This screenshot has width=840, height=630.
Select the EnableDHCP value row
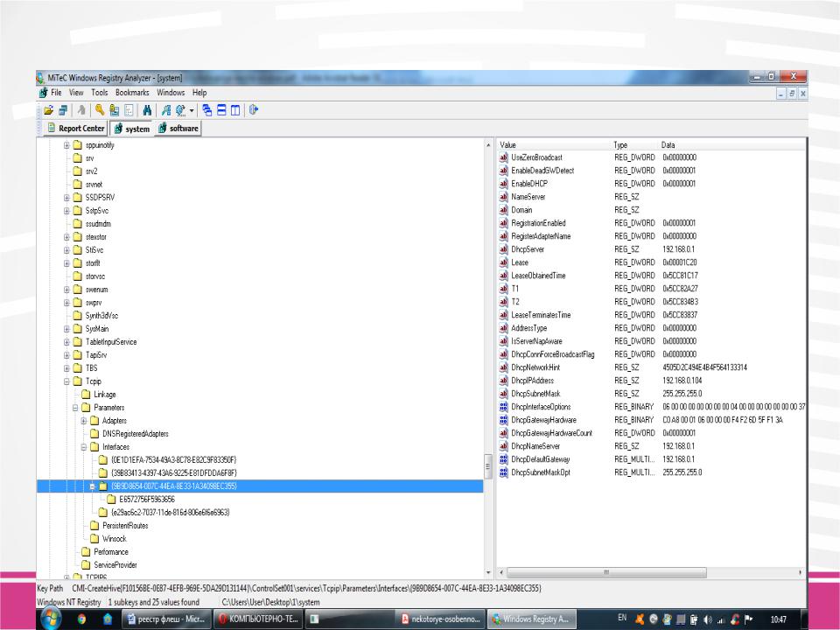tap(651, 184)
